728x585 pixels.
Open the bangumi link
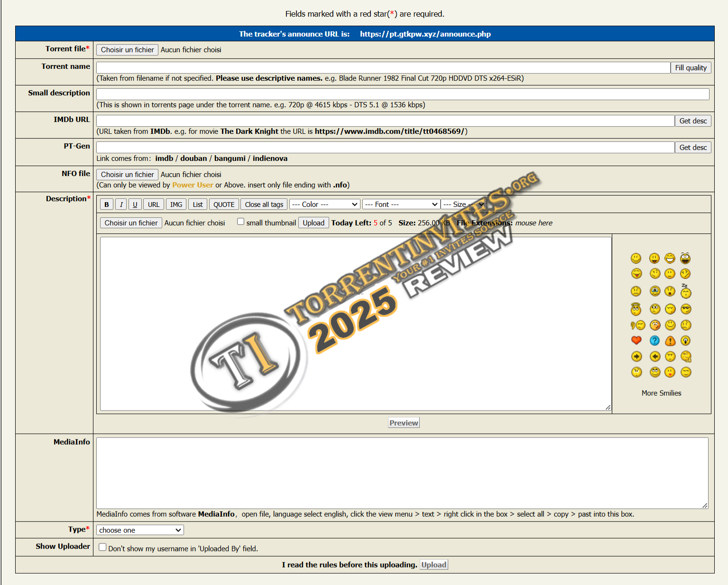click(x=230, y=158)
